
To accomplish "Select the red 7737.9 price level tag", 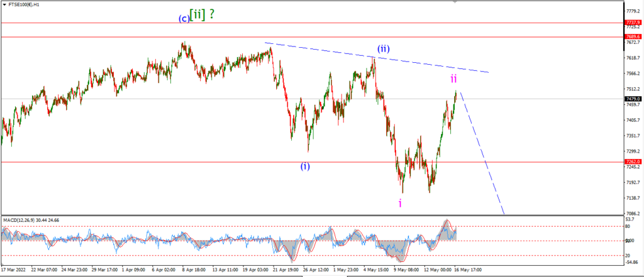I will point(633,22).
